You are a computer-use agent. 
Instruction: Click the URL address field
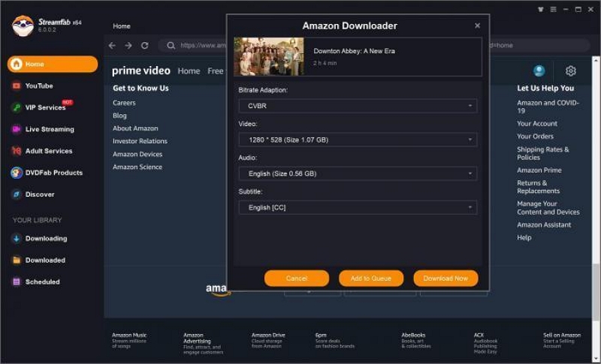click(373, 46)
